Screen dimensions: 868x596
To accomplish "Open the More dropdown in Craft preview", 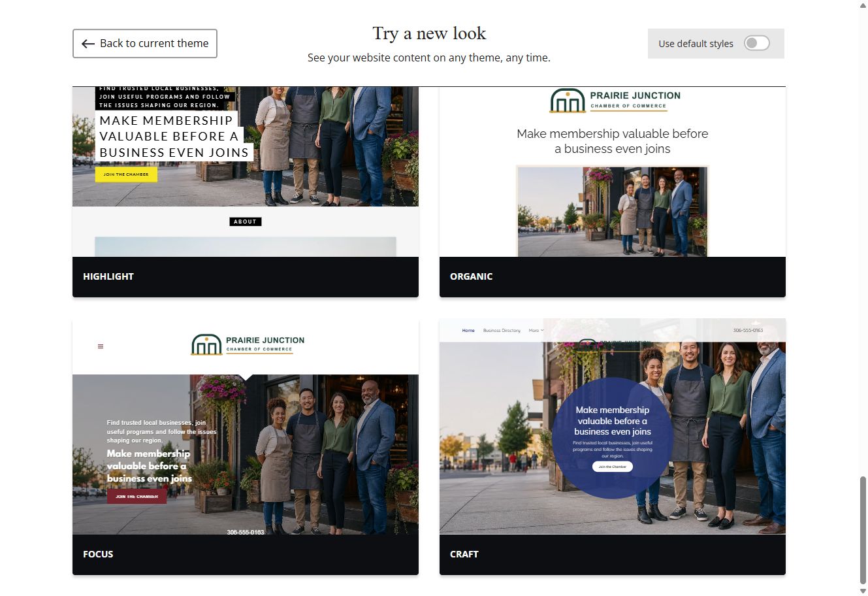I will click(x=536, y=331).
